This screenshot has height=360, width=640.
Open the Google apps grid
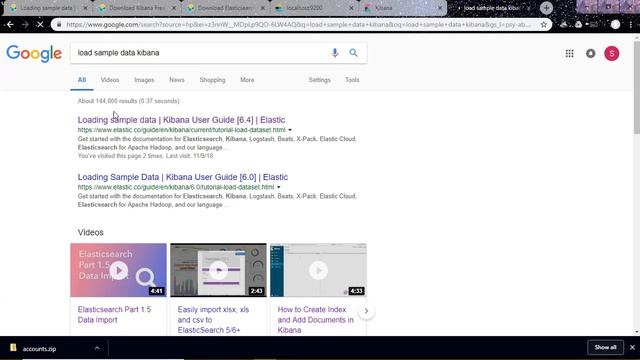569,53
